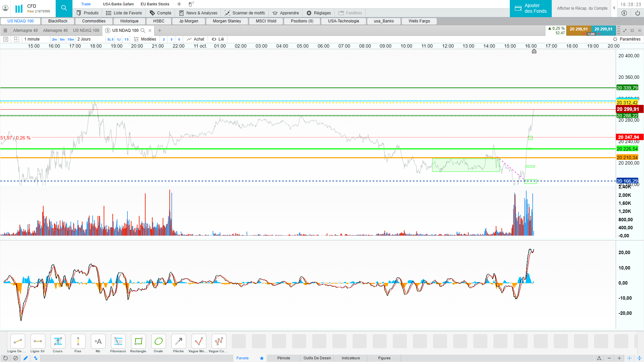Select the Cours price range tool
This screenshot has width=644, height=362.
58,342
